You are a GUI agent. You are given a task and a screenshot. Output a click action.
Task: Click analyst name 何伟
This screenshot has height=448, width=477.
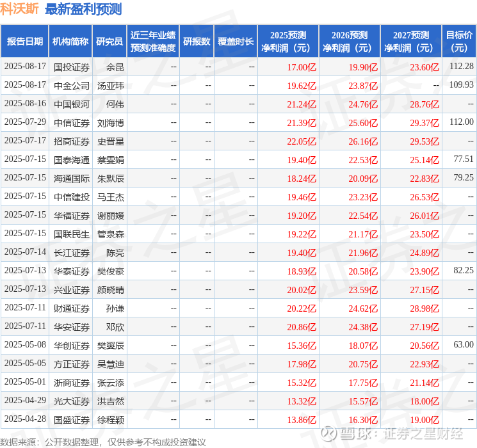(115, 104)
